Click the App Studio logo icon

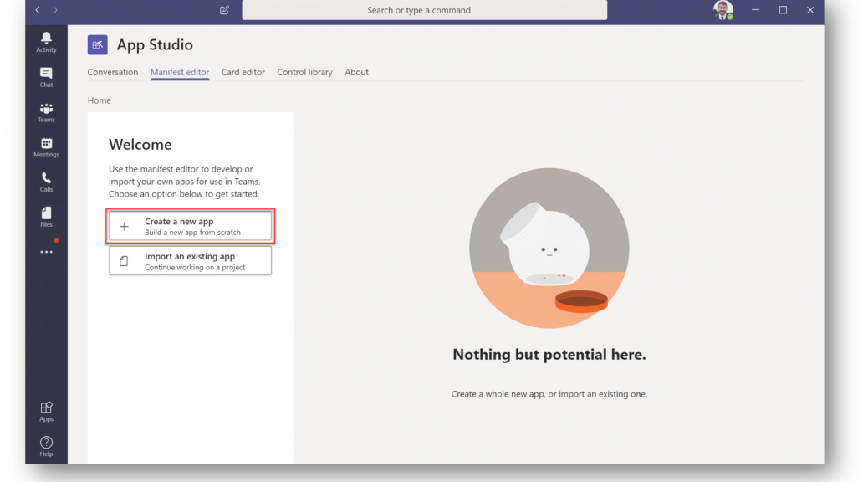click(x=98, y=45)
